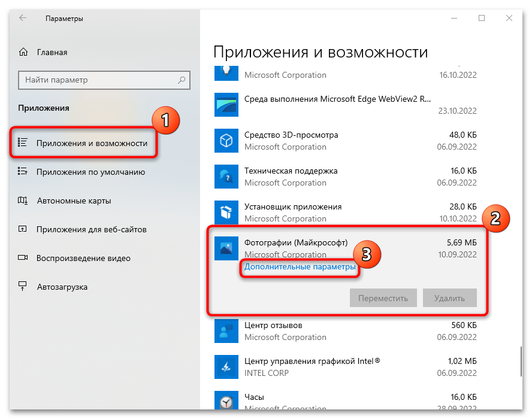Click the Параметры window title
The height and width of the screenshot is (419, 532).
coord(64,19)
